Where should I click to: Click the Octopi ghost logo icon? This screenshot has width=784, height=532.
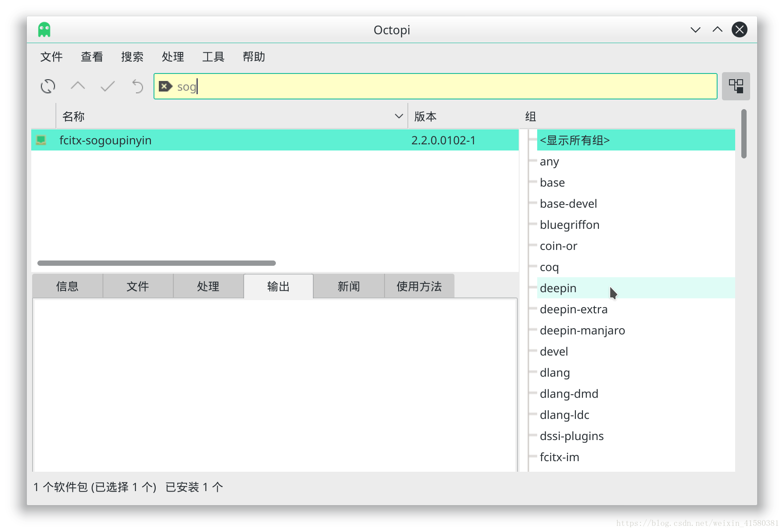pyautogui.click(x=44, y=30)
